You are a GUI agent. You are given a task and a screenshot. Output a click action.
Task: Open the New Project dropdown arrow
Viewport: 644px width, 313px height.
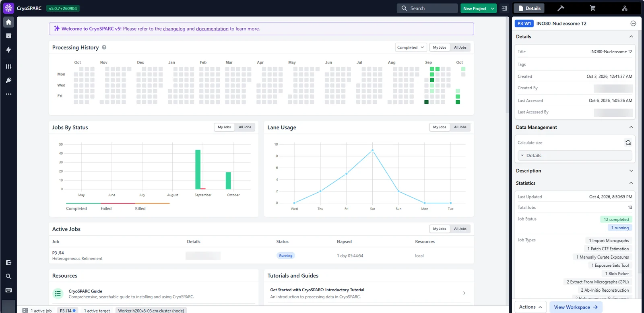(x=493, y=8)
